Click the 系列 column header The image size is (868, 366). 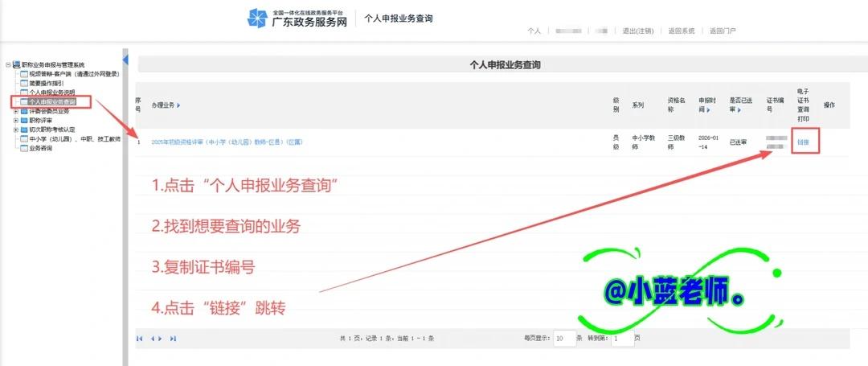coord(637,105)
